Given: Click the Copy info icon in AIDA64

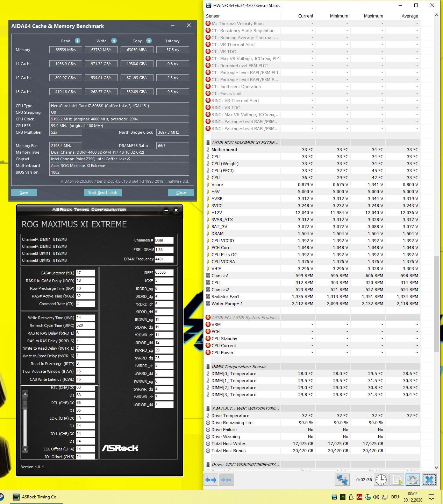Looking at the screenshot, I should click(x=149, y=41).
